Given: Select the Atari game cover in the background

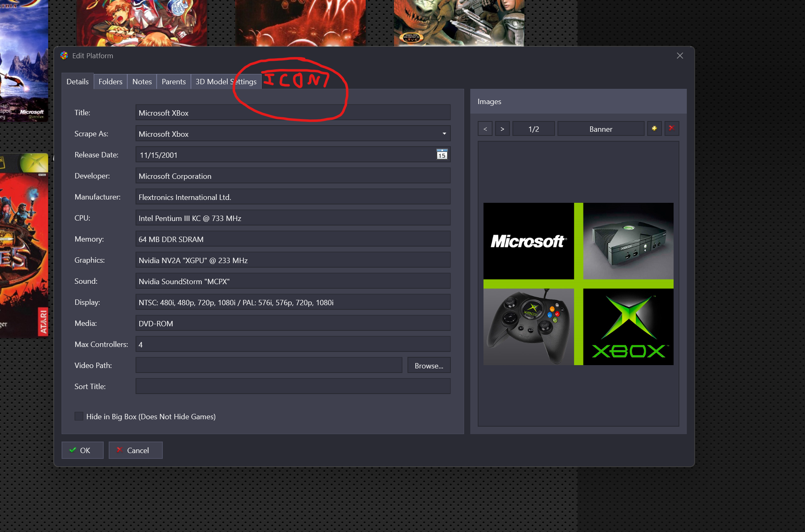Looking at the screenshot, I should pos(24,246).
